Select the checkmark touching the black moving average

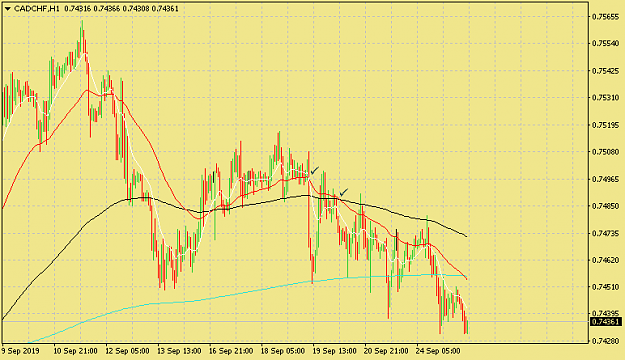coord(344,192)
